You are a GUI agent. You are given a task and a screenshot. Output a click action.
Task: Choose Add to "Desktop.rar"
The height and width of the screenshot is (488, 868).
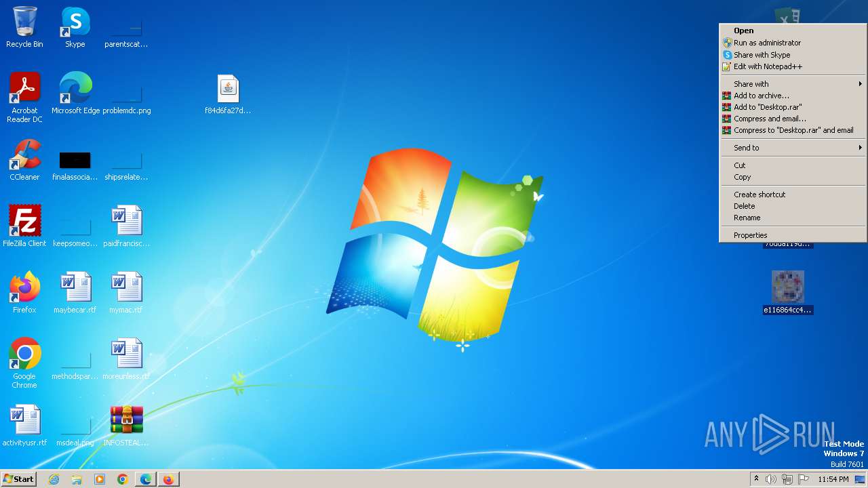793,107
